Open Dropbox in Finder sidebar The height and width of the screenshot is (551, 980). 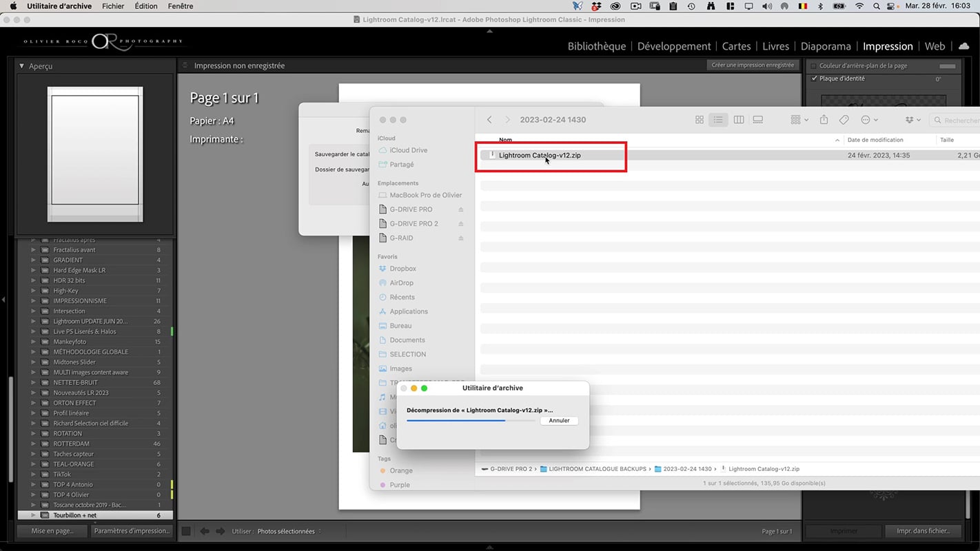(402, 269)
